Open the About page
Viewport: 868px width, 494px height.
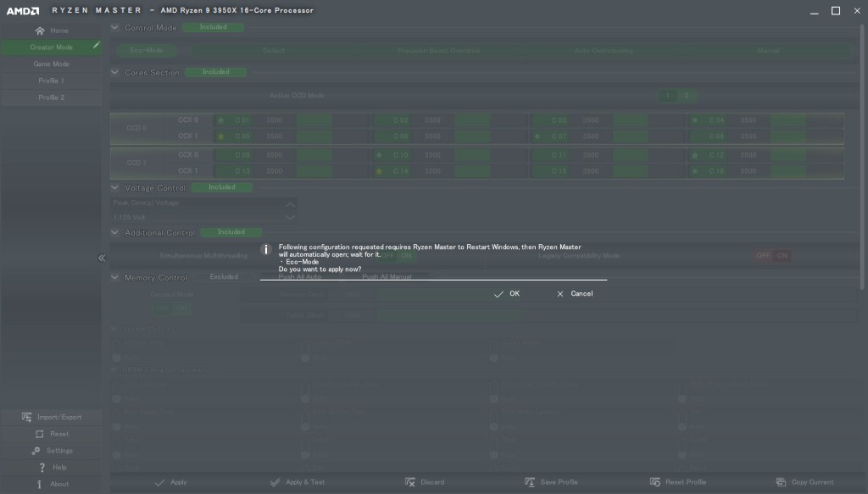pyautogui.click(x=51, y=484)
